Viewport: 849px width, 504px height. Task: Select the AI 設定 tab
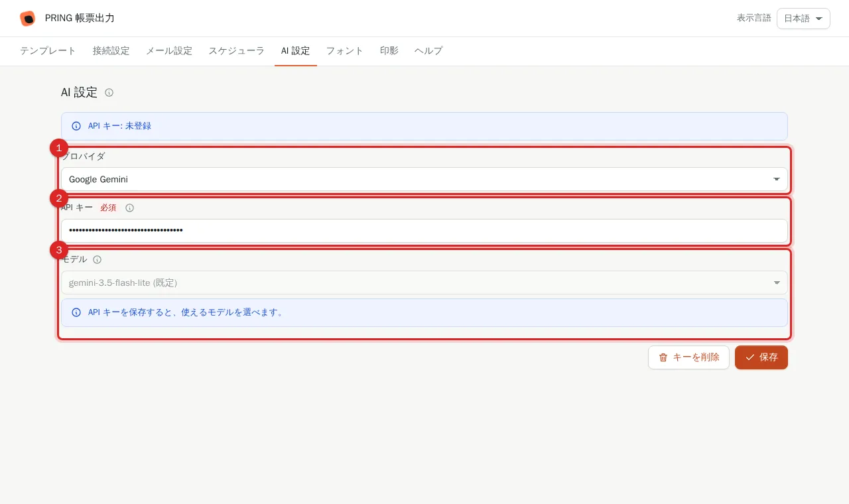point(296,51)
